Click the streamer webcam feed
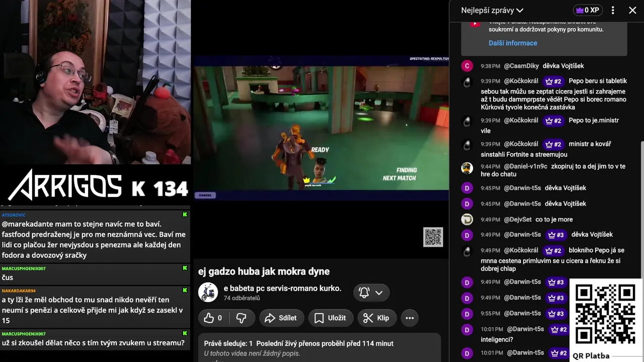 point(96,82)
